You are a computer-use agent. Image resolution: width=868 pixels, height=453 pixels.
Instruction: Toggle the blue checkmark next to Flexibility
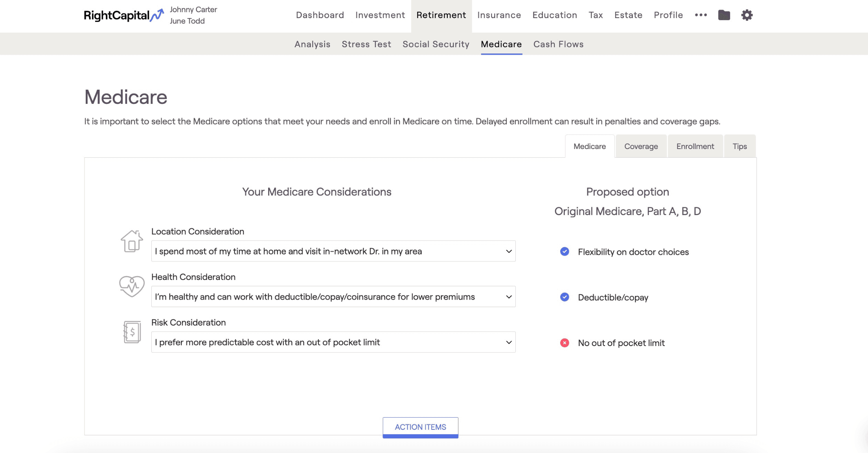565,252
